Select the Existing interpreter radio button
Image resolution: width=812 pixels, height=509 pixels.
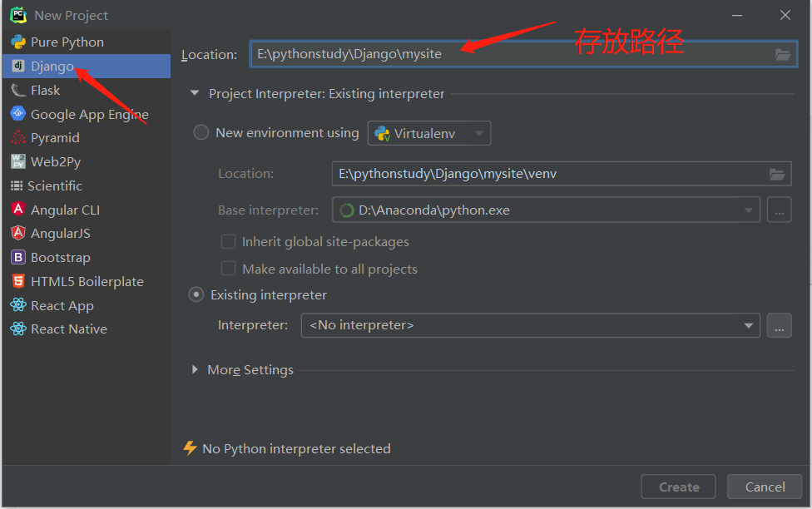tap(196, 294)
